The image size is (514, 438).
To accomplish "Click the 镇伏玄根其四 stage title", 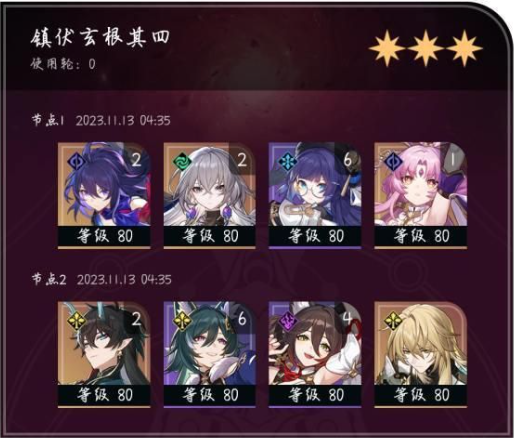I will [x=100, y=38].
